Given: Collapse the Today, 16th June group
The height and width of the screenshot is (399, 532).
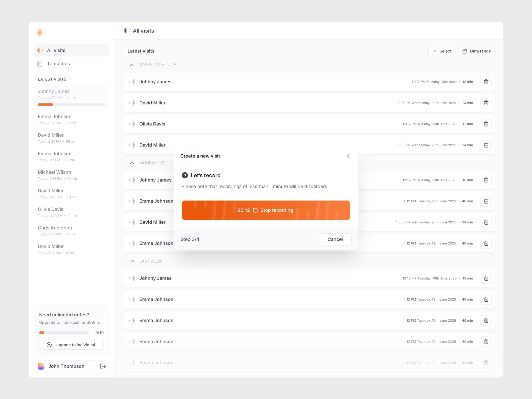Looking at the screenshot, I should point(132,65).
